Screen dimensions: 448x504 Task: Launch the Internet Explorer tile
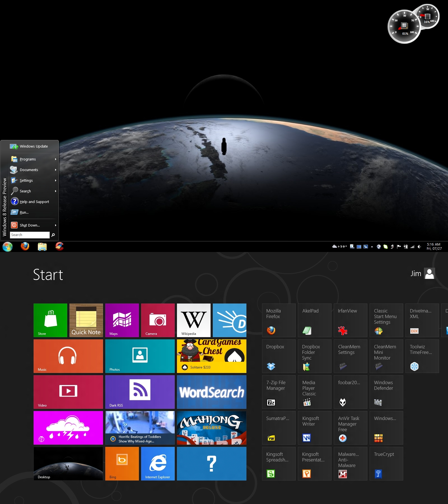pos(158,463)
